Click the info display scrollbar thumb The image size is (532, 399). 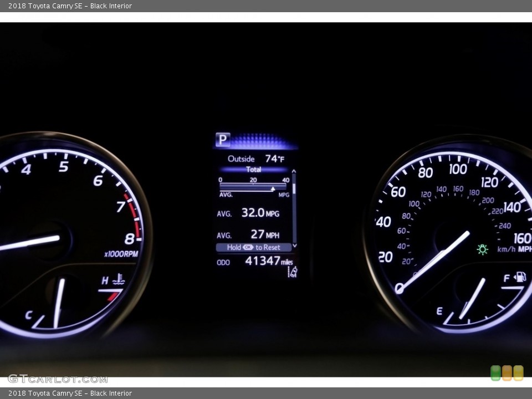point(294,188)
